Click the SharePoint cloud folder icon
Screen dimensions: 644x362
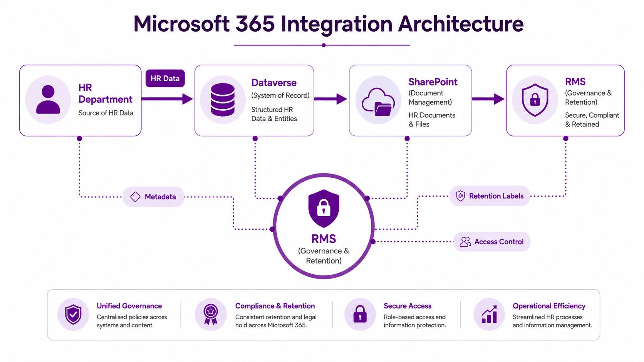pyautogui.click(x=378, y=102)
